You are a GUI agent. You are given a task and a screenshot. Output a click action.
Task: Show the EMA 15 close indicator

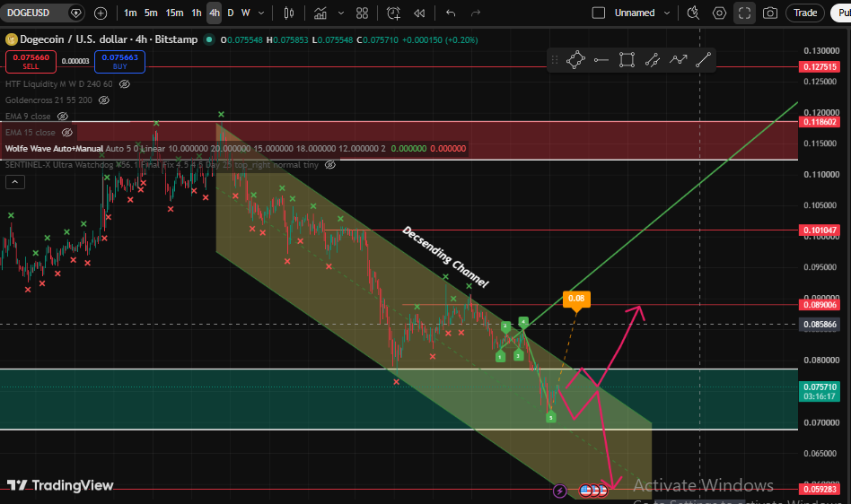pos(66,133)
